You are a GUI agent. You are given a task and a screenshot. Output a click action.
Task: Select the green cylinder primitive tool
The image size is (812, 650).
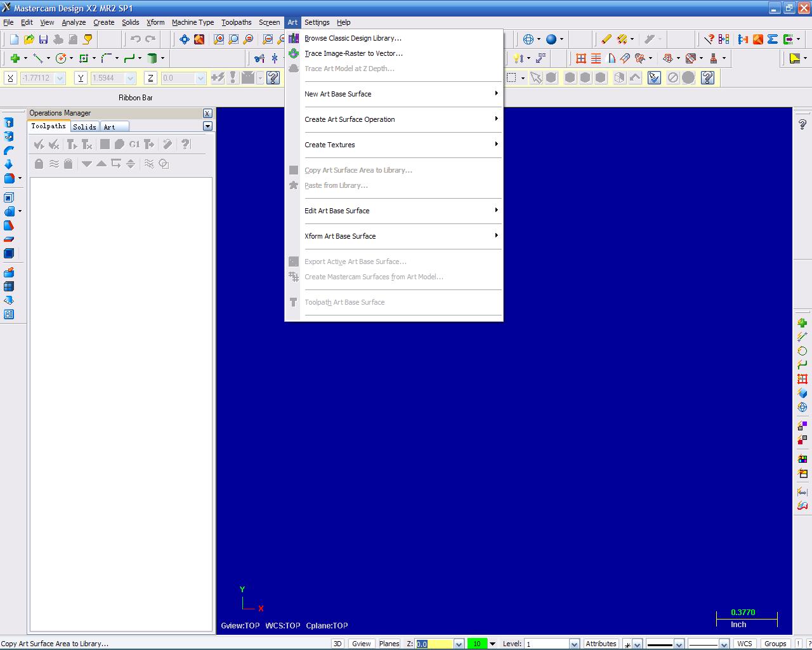tap(152, 58)
